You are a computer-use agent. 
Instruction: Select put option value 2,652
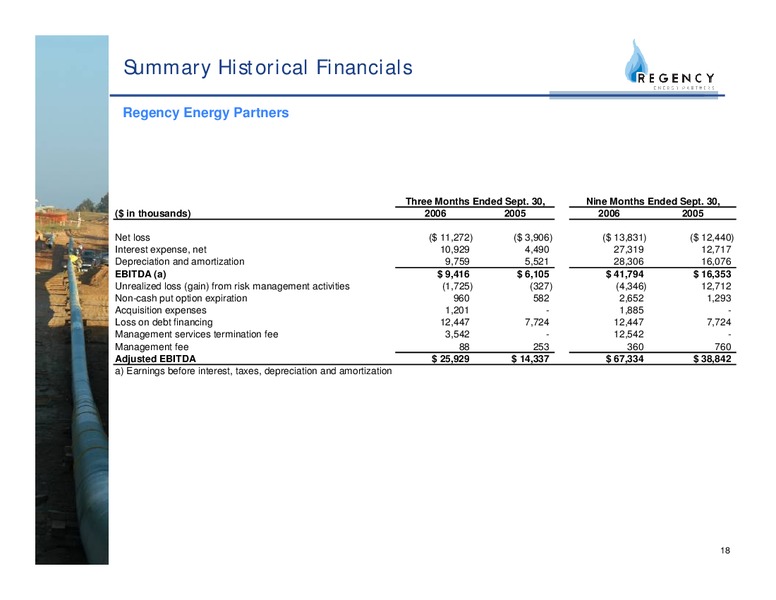pyautogui.click(x=631, y=298)
